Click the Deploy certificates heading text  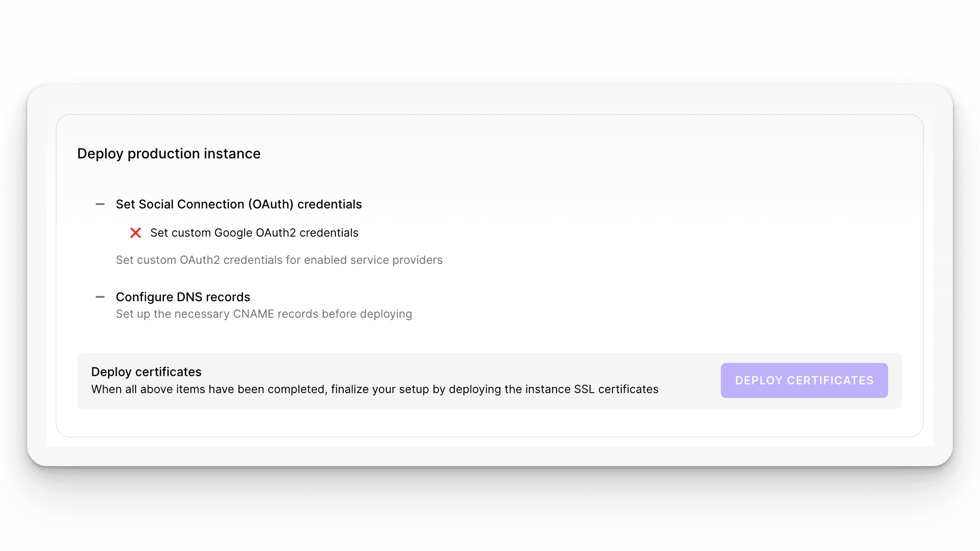[x=146, y=372]
